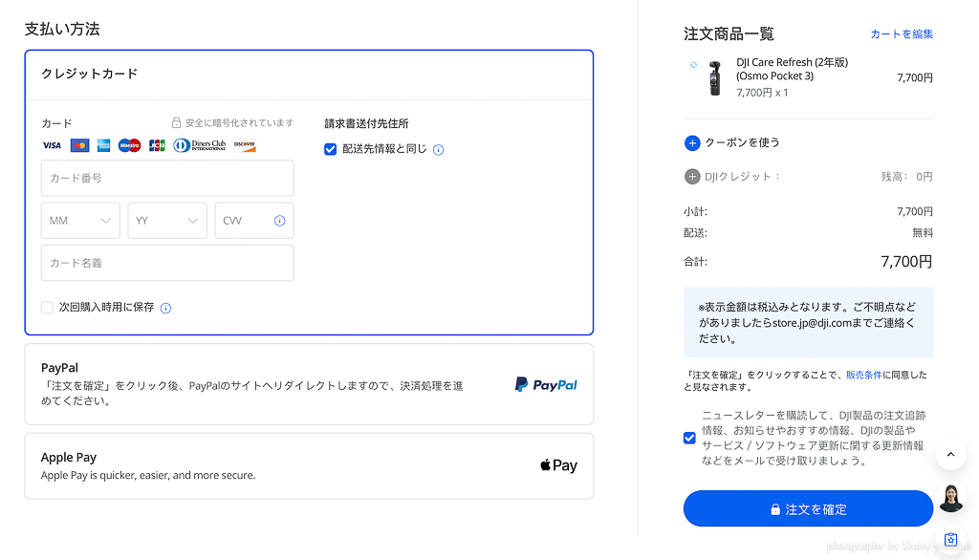Click the 注文を確定 button

pyautogui.click(x=808, y=508)
